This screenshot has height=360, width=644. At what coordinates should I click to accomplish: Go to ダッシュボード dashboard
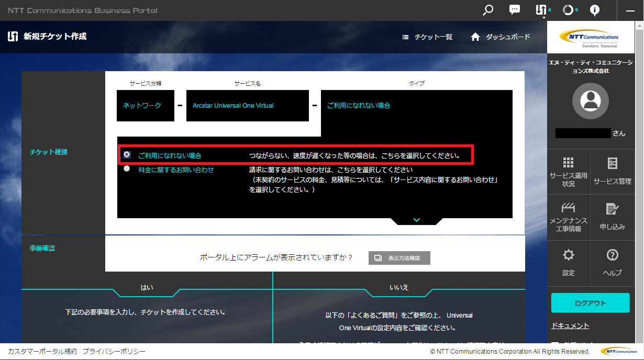coord(501,37)
